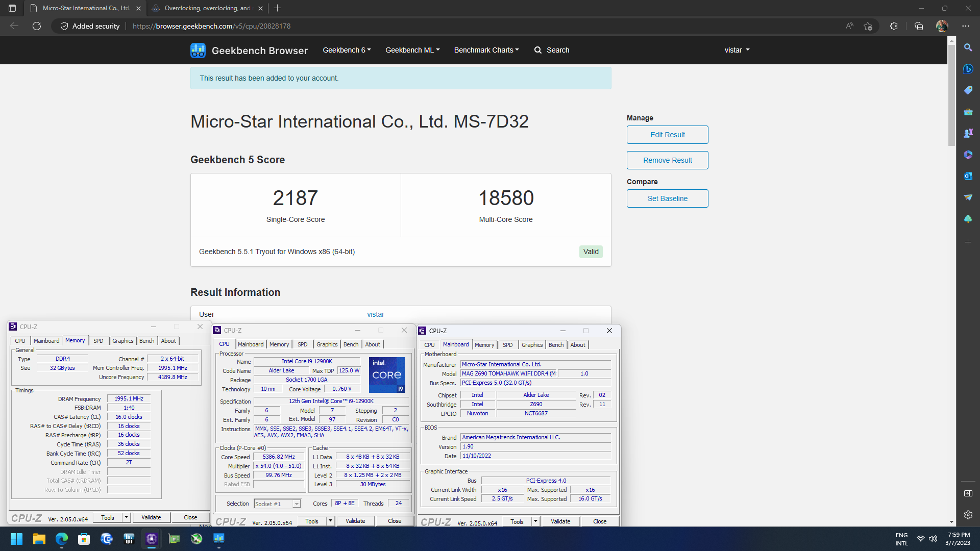Viewport: 980px width, 551px height.
Task: Click the Geekbench Browser logo icon
Action: [198, 50]
